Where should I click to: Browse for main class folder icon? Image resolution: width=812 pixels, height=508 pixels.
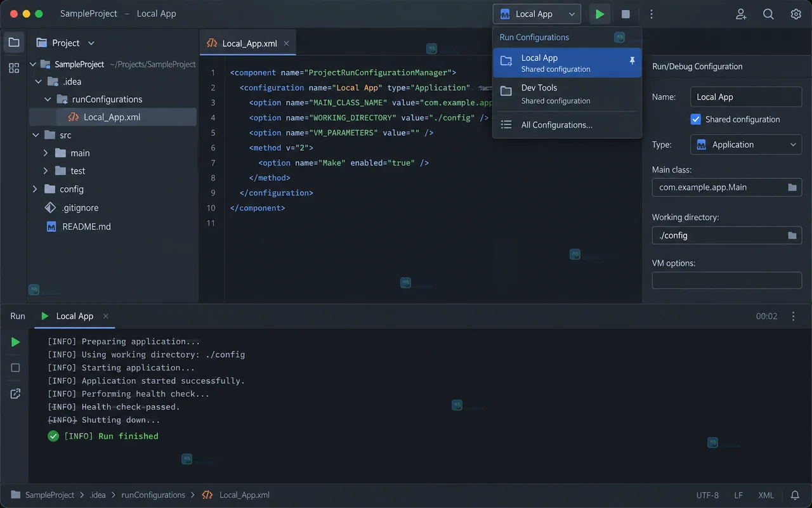tap(792, 188)
